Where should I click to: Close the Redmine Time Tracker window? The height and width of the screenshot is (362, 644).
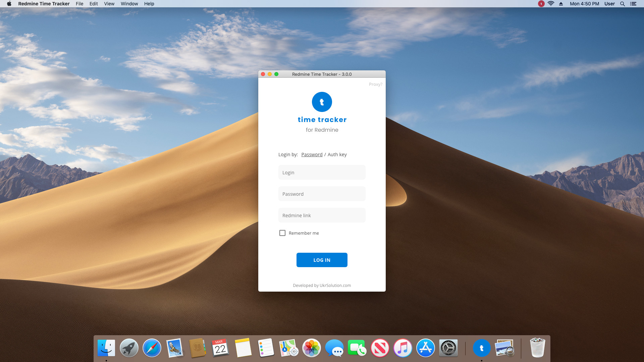[263, 74]
